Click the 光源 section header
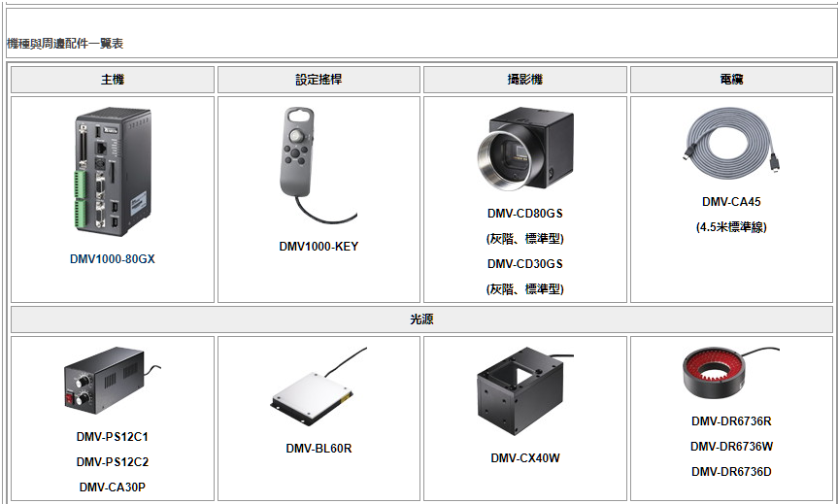 pyautogui.click(x=421, y=319)
